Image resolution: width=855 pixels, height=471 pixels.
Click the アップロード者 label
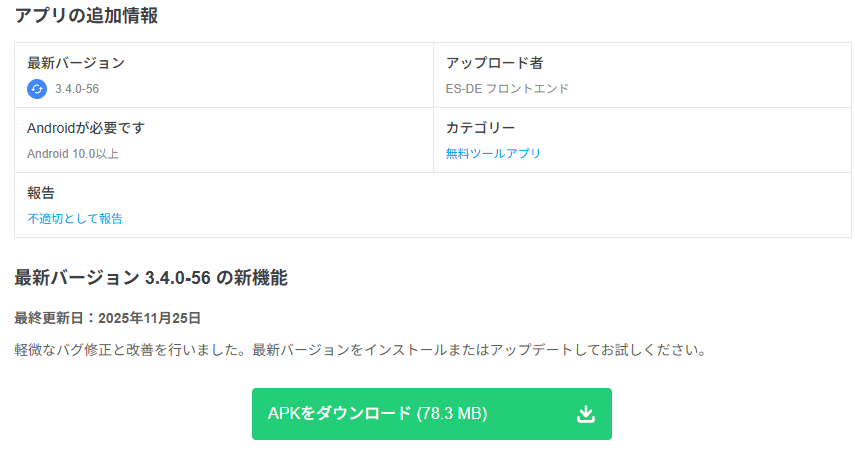(x=494, y=63)
